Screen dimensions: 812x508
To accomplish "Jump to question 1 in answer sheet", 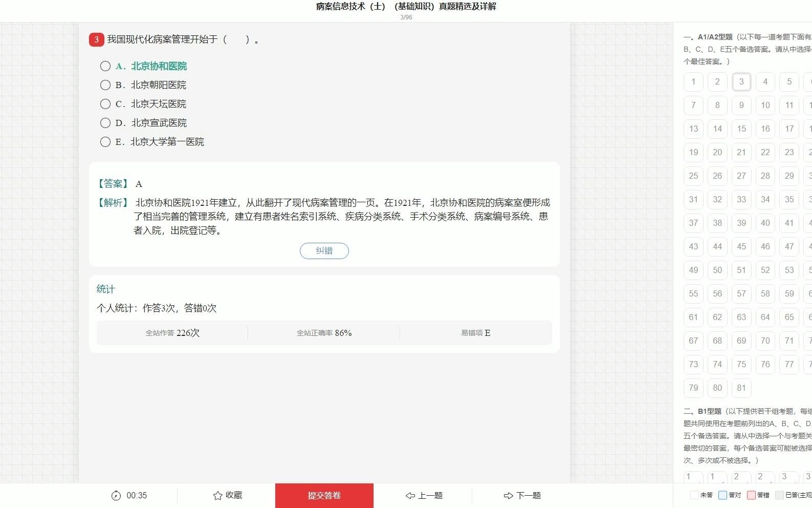I will pos(693,82).
